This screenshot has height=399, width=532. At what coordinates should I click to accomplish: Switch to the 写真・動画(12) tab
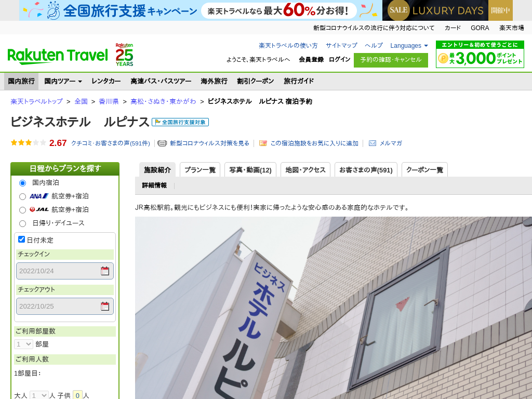(x=250, y=170)
